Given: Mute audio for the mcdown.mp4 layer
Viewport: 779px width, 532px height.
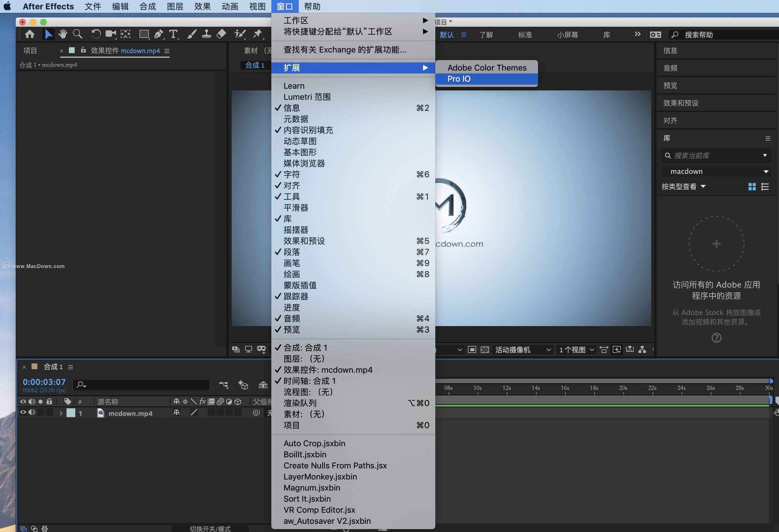Looking at the screenshot, I should tap(32, 413).
